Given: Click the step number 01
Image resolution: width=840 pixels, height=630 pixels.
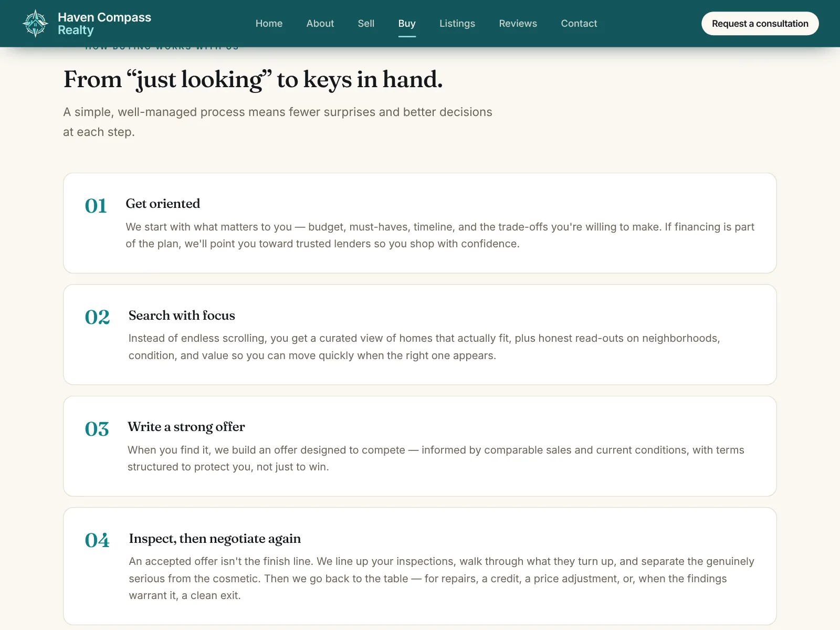Looking at the screenshot, I should click(x=96, y=206).
